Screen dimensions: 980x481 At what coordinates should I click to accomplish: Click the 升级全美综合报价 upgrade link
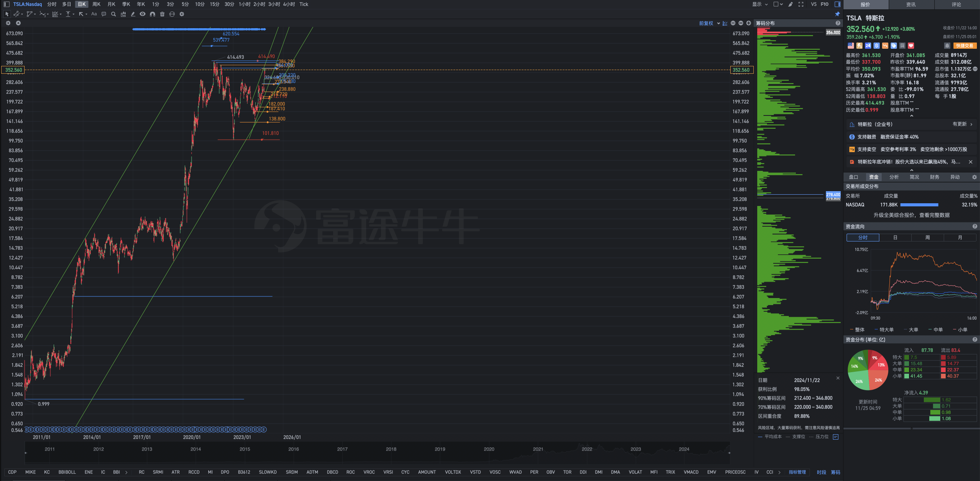tap(912, 215)
